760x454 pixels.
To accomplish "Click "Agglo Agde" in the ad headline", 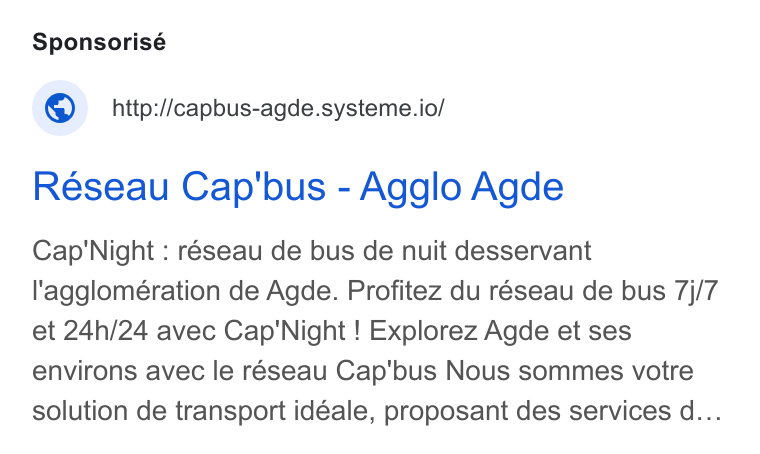I will point(461,187).
